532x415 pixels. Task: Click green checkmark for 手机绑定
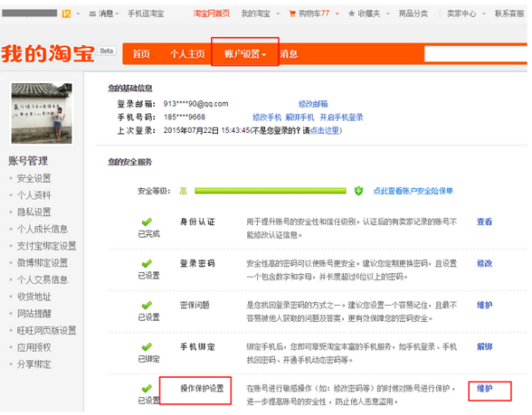click(146, 347)
